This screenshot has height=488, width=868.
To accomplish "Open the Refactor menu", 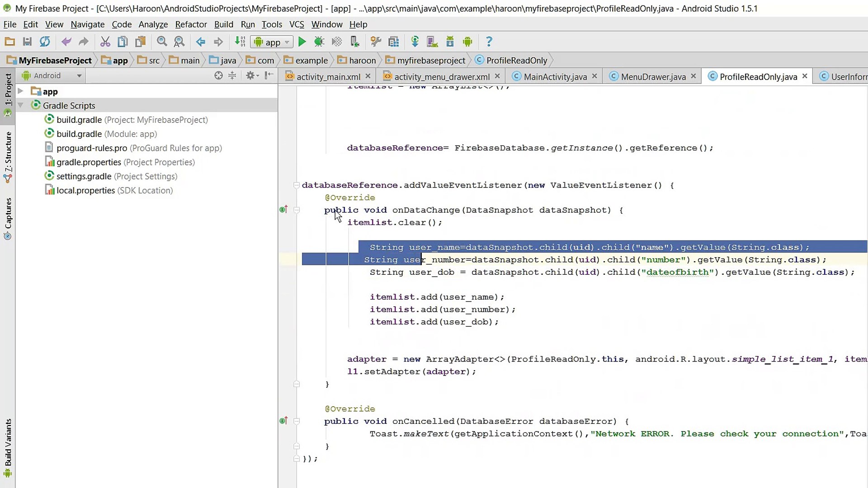I will pos(191,24).
